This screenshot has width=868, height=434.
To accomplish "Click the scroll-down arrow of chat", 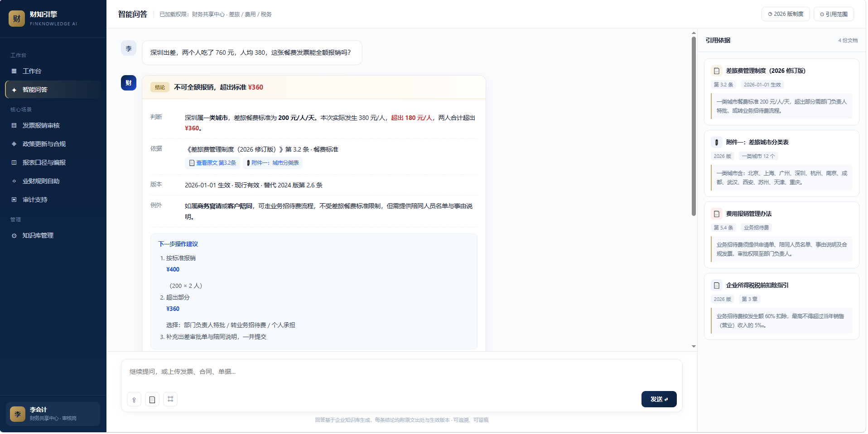I will 694,347.
